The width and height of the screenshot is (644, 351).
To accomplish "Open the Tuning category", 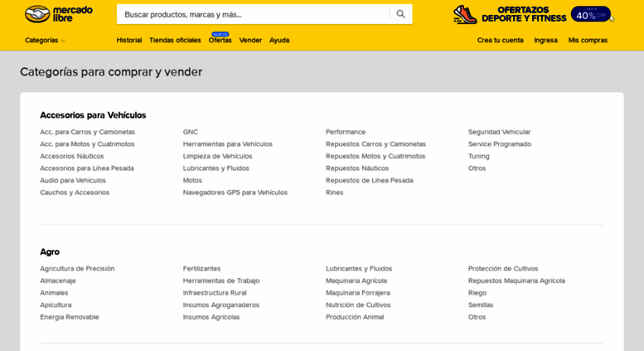I will click(479, 156).
